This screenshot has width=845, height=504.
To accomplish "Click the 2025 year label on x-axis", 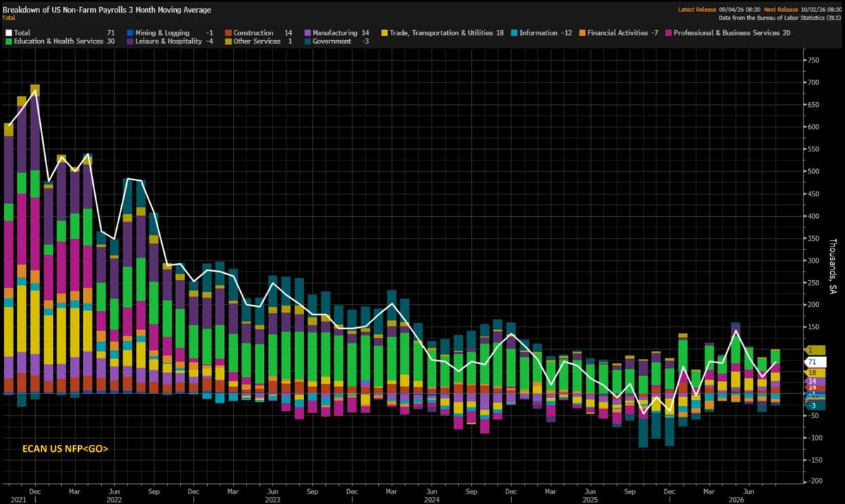I will pyautogui.click(x=591, y=498).
